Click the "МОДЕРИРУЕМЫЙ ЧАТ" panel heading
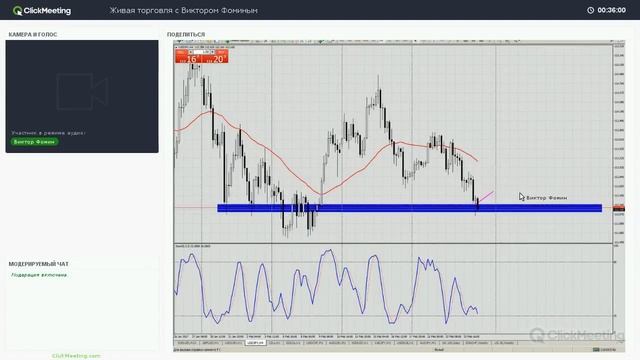Viewport: 640px width, 360px height. 39,264
